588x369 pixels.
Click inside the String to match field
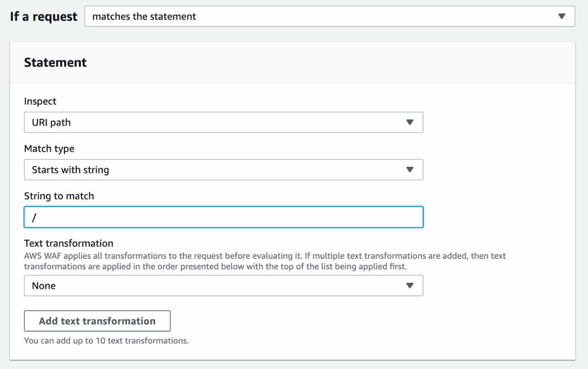[x=223, y=217]
